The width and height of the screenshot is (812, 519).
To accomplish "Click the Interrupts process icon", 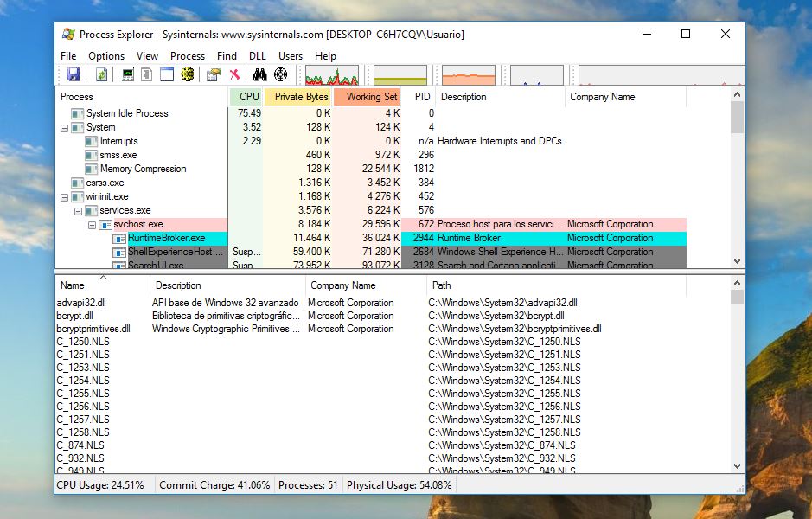I will [91, 141].
